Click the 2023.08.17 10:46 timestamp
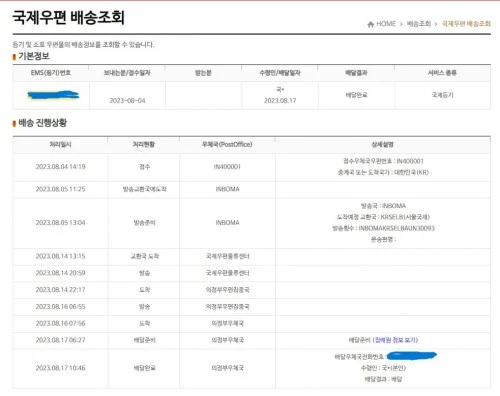 click(60, 368)
